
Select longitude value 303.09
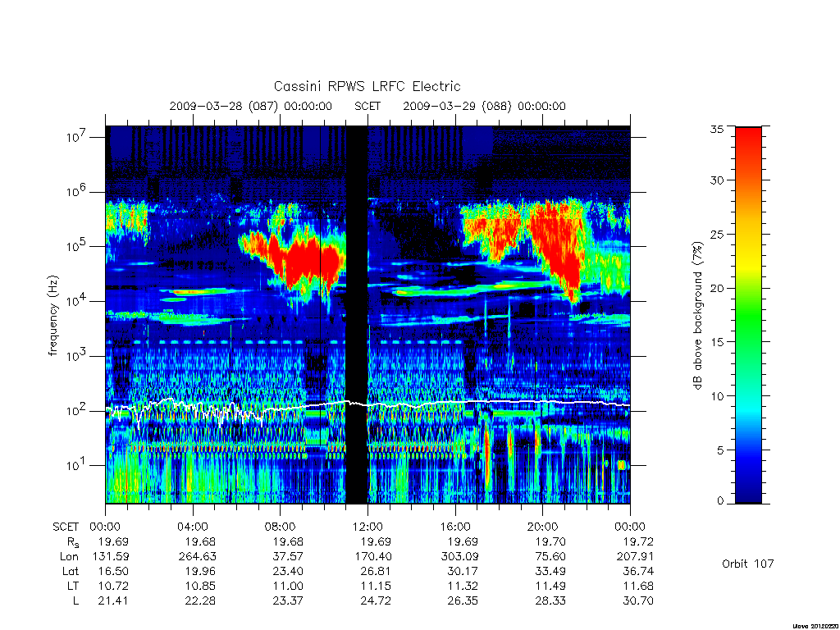tap(459, 557)
